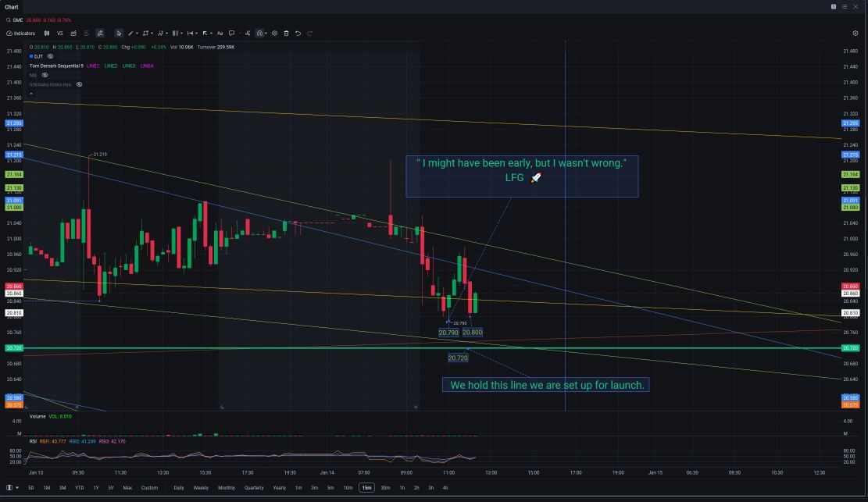This screenshot has width=868, height=502.
Task: Switch to the 5m interval
Action: 330,488
